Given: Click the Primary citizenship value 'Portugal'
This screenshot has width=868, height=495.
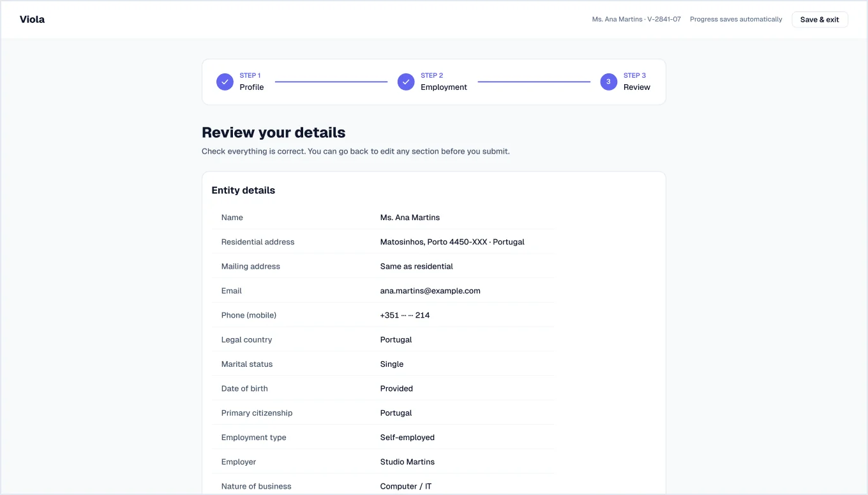Looking at the screenshot, I should [x=396, y=413].
